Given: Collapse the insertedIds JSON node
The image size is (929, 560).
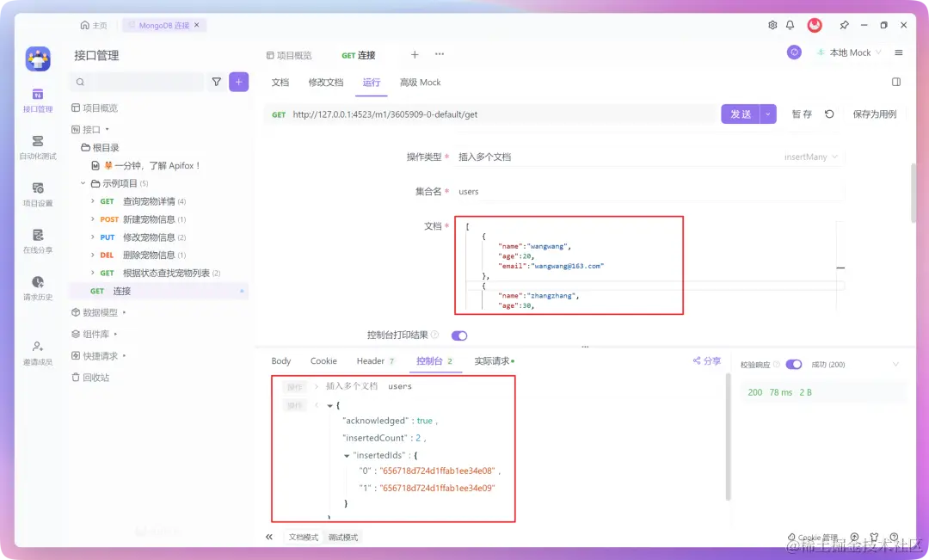Looking at the screenshot, I should coord(347,456).
